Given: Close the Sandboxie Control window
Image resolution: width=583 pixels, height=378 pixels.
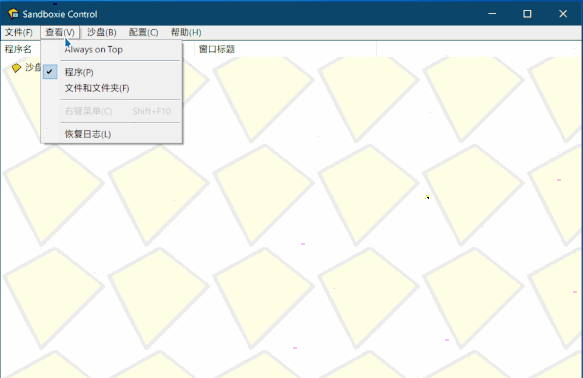Looking at the screenshot, I should click(x=563, y=14).
